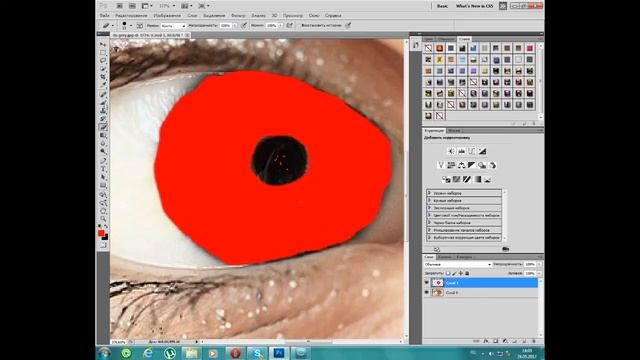
Task: Click the What's New in CS5 workspace
Action: point(474,6)
